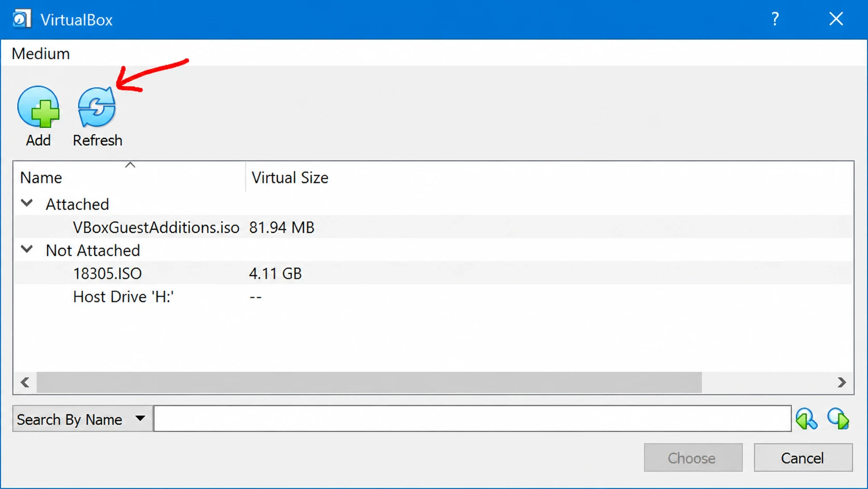Open the Medium menu

(40, 54)
